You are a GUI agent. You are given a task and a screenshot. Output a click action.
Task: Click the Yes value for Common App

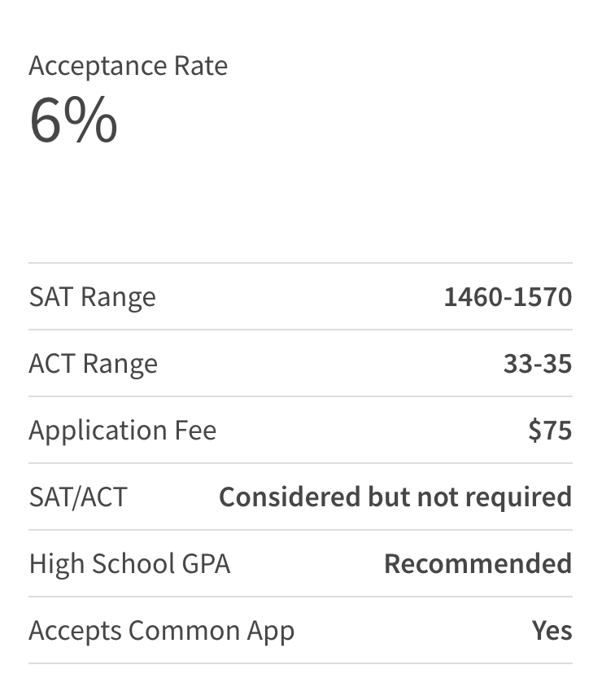552,631
